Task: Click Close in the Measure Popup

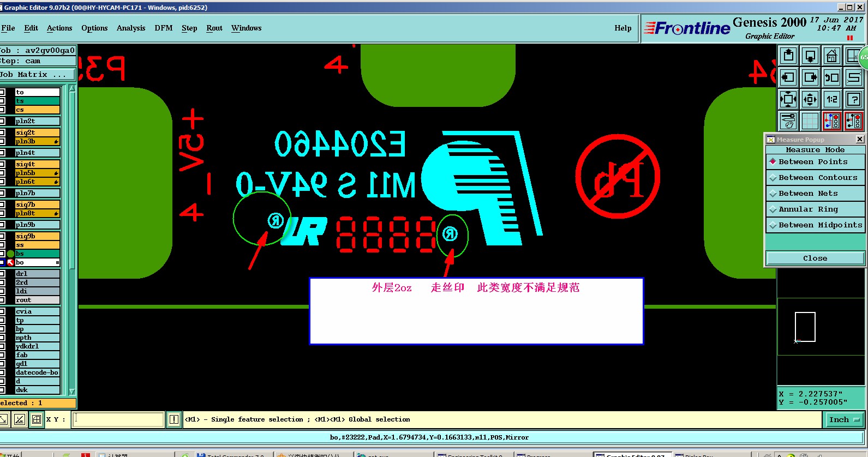Action: point(815,258)
